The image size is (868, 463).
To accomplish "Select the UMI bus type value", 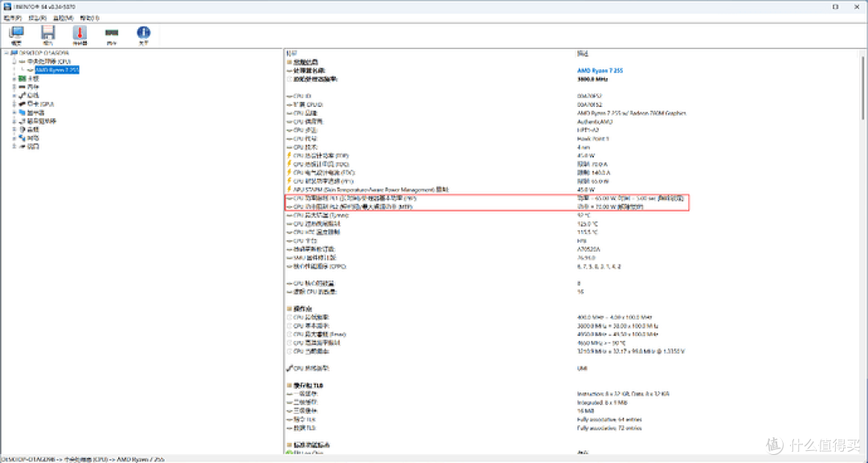I will (582, 368).
